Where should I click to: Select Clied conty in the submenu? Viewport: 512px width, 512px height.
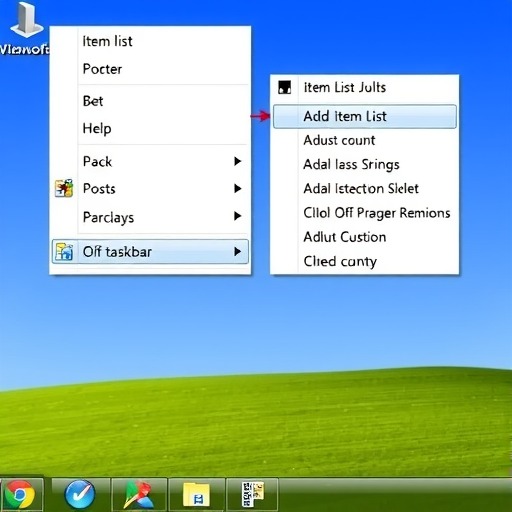click(365, 261)
